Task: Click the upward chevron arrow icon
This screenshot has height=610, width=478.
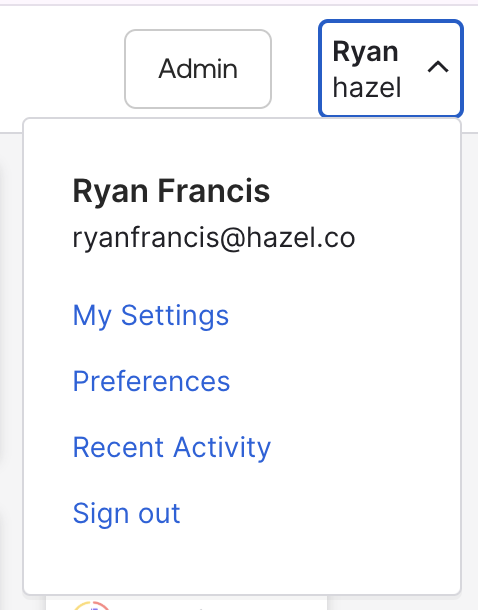Action: point(438,67)
